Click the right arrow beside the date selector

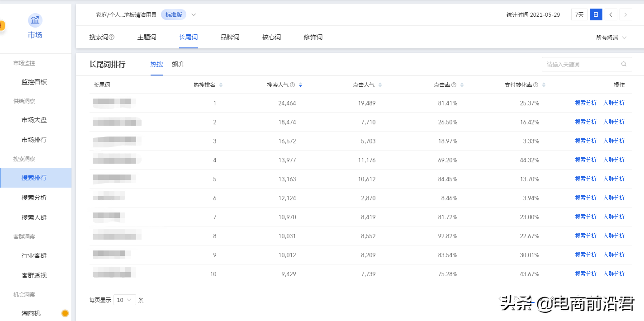[626, 14]
